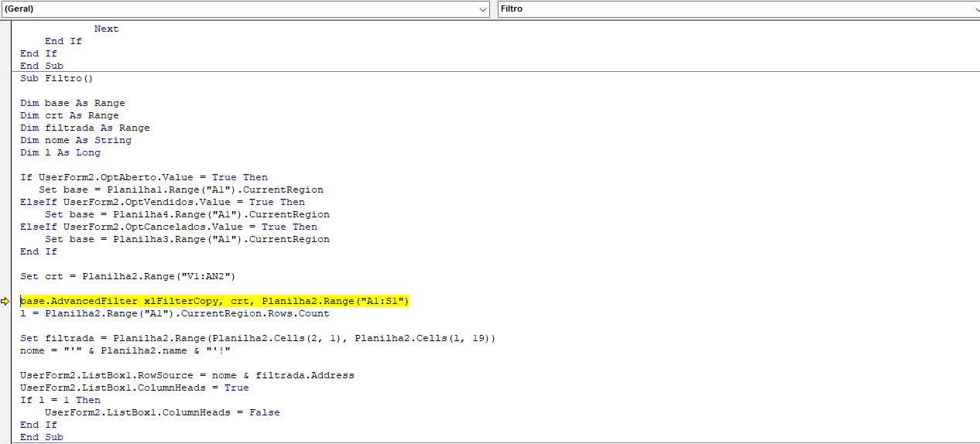980x444 pixels.
Task: Click the 'Sub Filtro()' line
Action: point(57,78)
